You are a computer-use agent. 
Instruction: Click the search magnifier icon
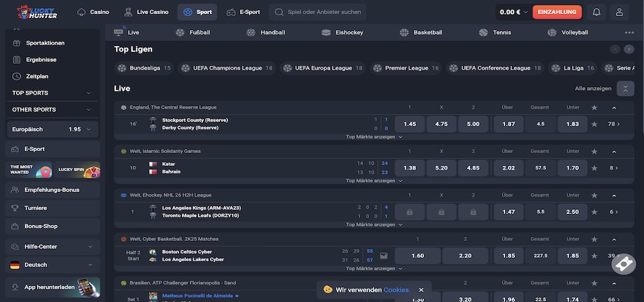coord(279,12)
